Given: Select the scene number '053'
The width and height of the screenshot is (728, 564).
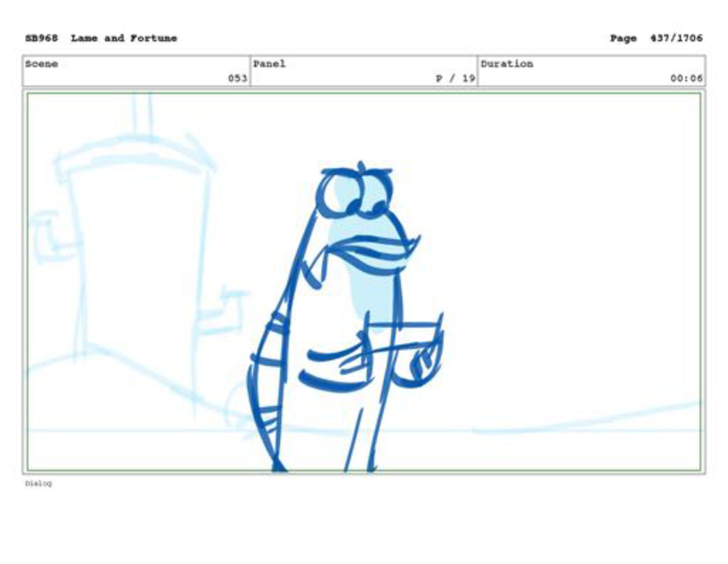Looking at the screenshot, I should coord(238,79).
